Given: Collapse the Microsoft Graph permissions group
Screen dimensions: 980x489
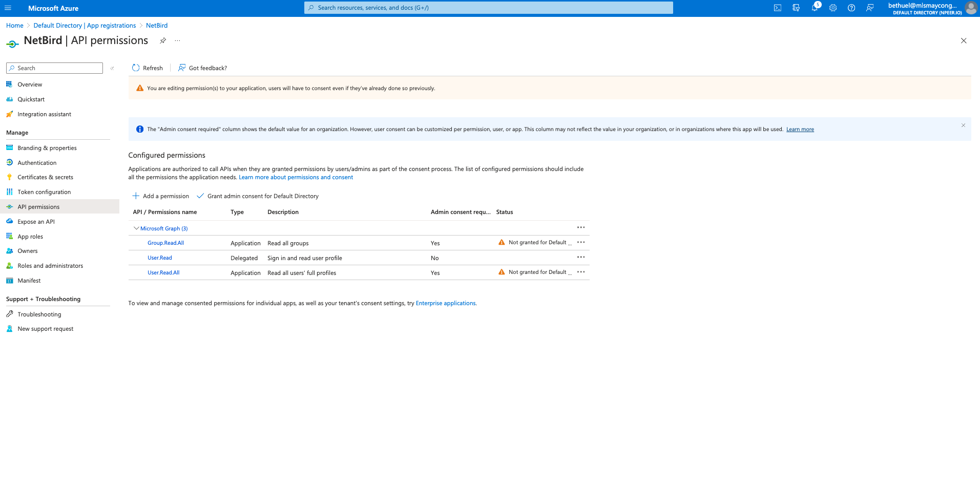Looking at the screenshot, I should 136,228.
